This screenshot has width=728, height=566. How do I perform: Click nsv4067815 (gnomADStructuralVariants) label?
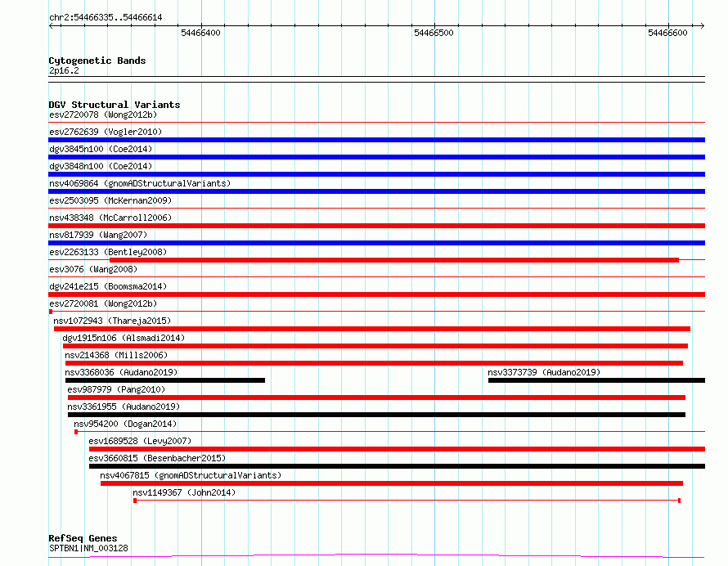point(191,475)
